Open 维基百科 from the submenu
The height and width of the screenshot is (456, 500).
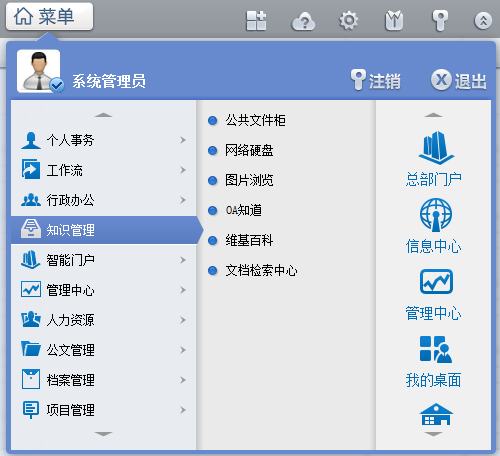click(x=249, y=240)
